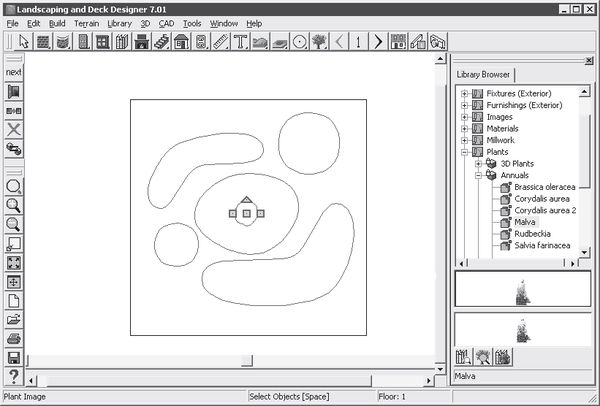600x406 pixels.
Task: Click the Print icon in left sidebar
Action: click(x=14, y=339)
